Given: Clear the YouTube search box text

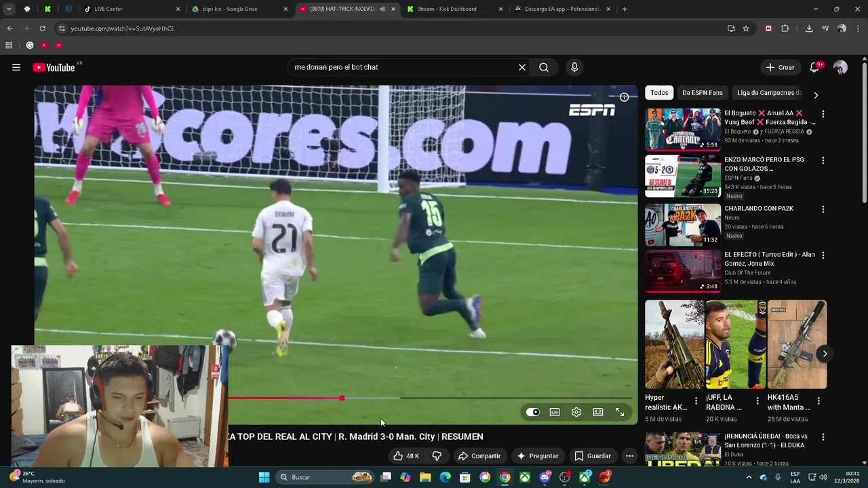Looking at the screenshot, I should tap(522, 67).
